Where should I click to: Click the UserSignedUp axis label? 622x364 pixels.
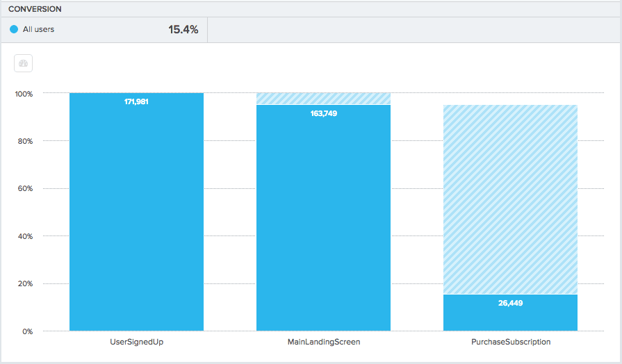136,342
